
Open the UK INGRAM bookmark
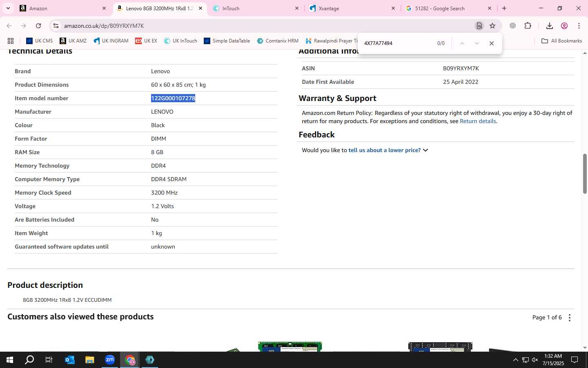click(111, 41)
